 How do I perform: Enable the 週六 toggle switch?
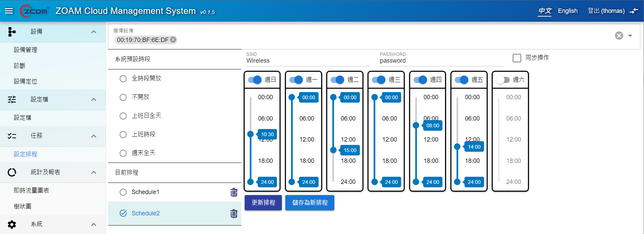[x=503, y=80]
